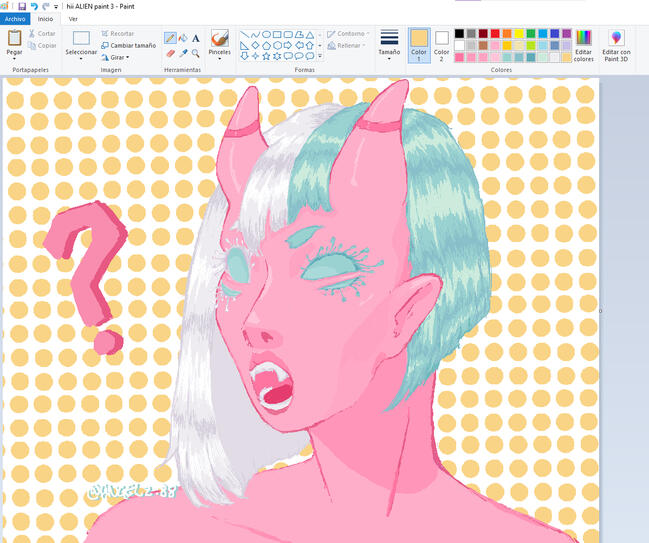This screenshot has width=649, height=543.
Task: Open the Editar colores dialog
Action: 583,46
